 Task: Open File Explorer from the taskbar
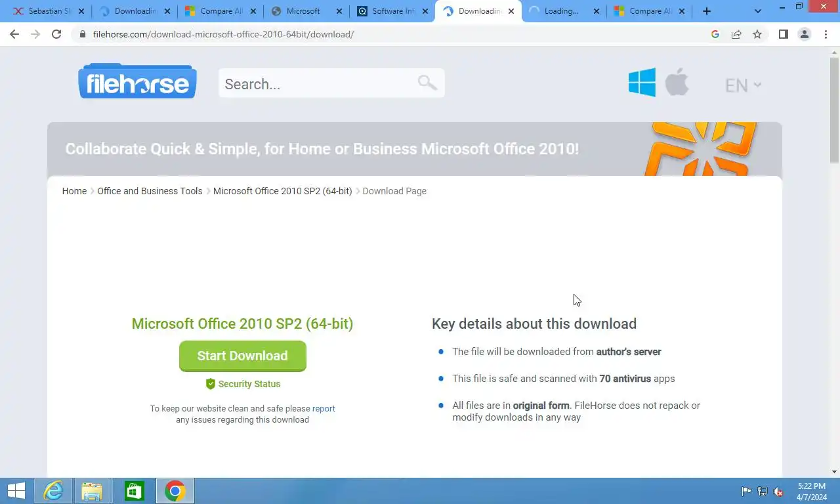(92, 491)
